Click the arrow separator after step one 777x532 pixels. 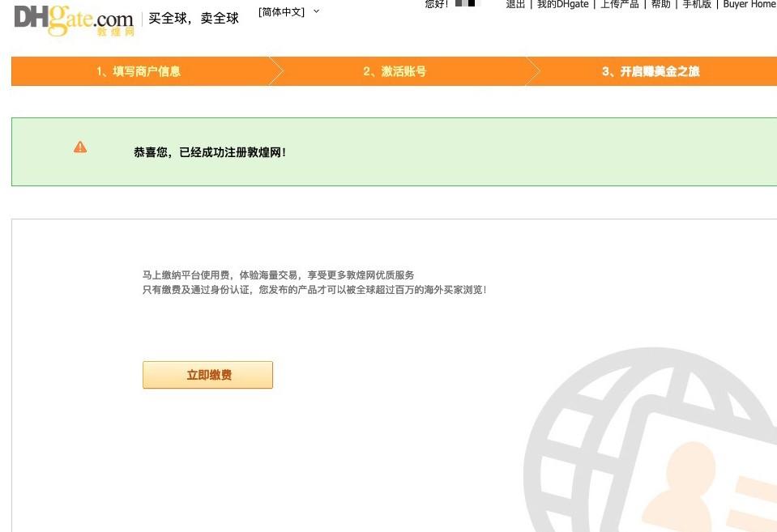278,71
